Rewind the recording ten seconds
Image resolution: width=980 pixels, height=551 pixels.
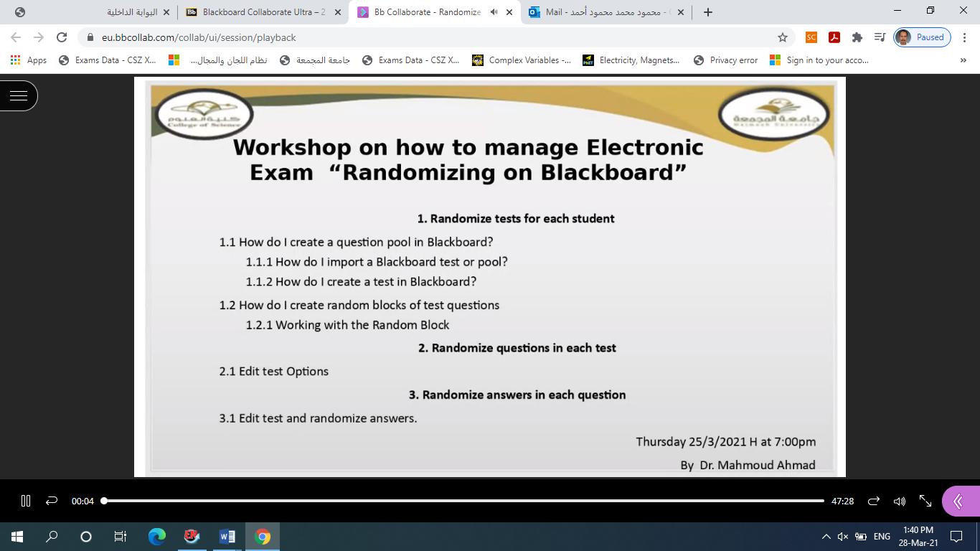pos(52,501)
